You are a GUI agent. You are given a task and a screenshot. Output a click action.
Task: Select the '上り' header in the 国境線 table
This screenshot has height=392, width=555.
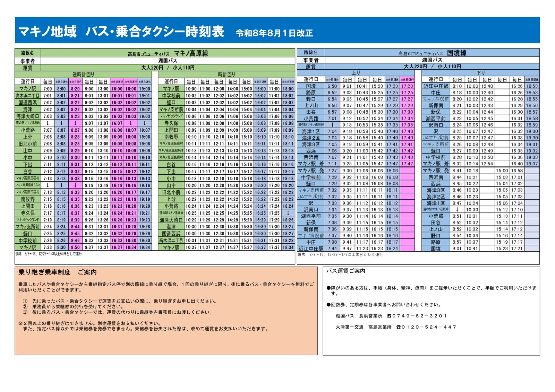click(x=356, y=73)
